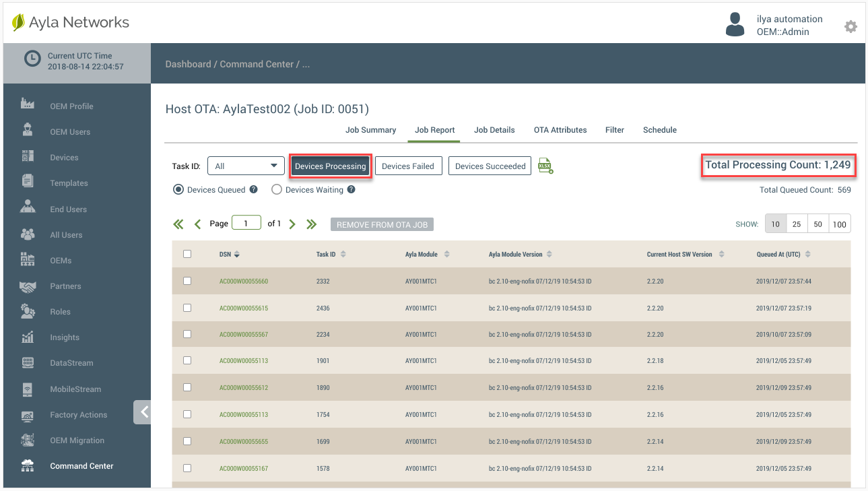
Task: Click the OEMs sidebar icon
Action: pyautogui.click(x=28, y=259)
